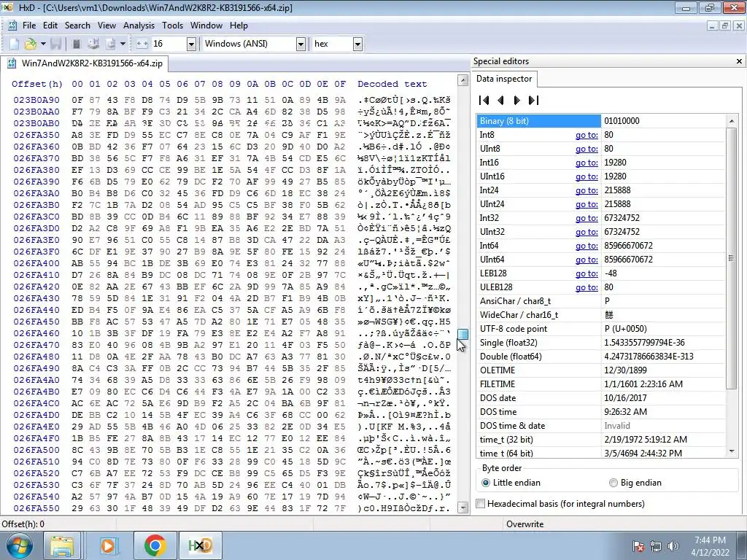This screenshot has width=747, height=560.
Task: Select the Binary (8 bit) row
Action: click(601, 121)
